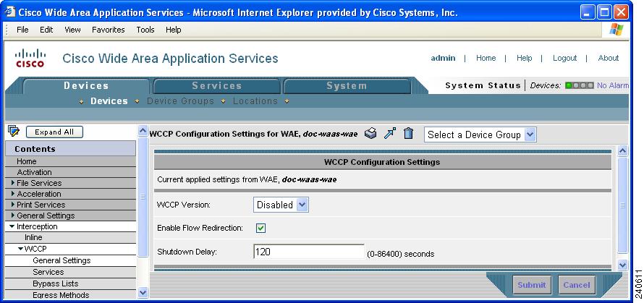Open the File menu

pyautogui.click(x=22, y=30)
